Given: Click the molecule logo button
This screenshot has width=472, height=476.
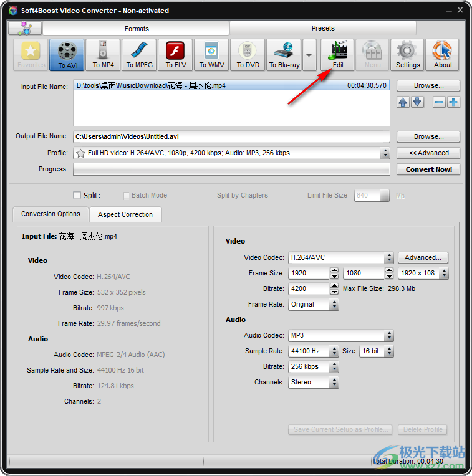Looking at the screenshot, I should point(25,28).
